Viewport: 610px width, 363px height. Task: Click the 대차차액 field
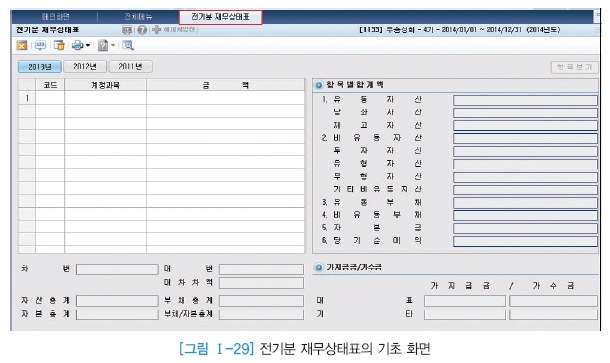point(261,283)
